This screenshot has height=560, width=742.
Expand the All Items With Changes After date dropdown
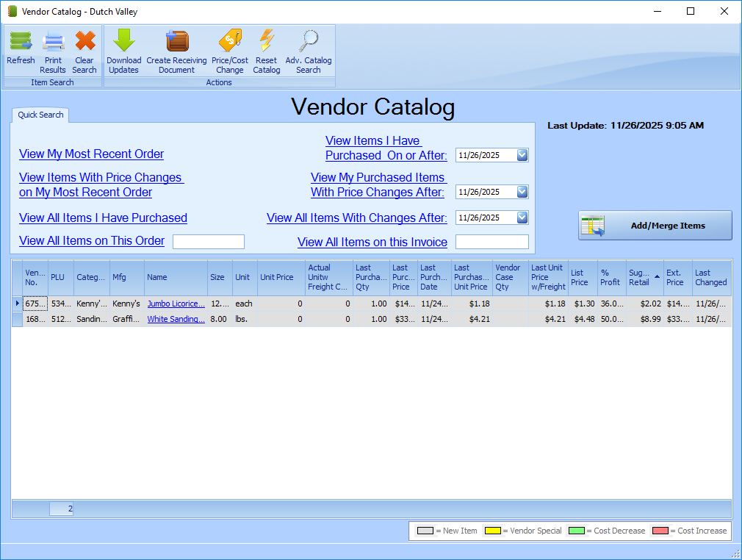click(522, 218)
